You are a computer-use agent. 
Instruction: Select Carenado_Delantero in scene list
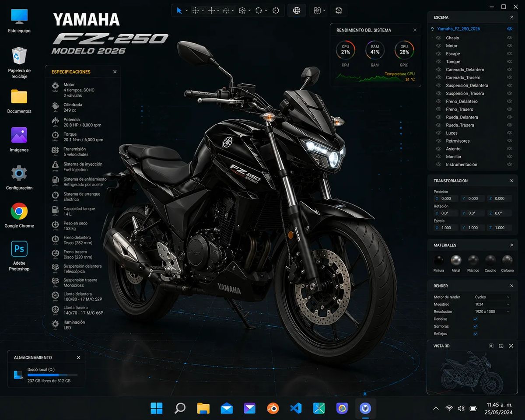click(465, 70)
